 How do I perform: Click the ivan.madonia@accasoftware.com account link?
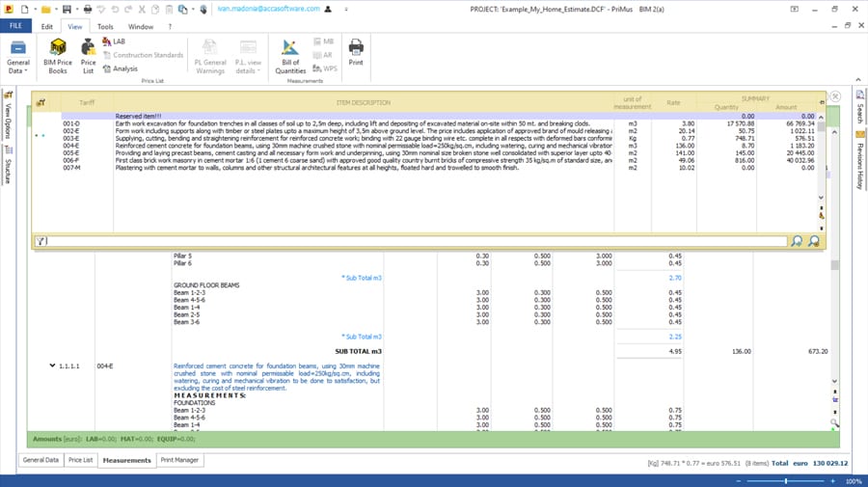click(x=268, y=9)
